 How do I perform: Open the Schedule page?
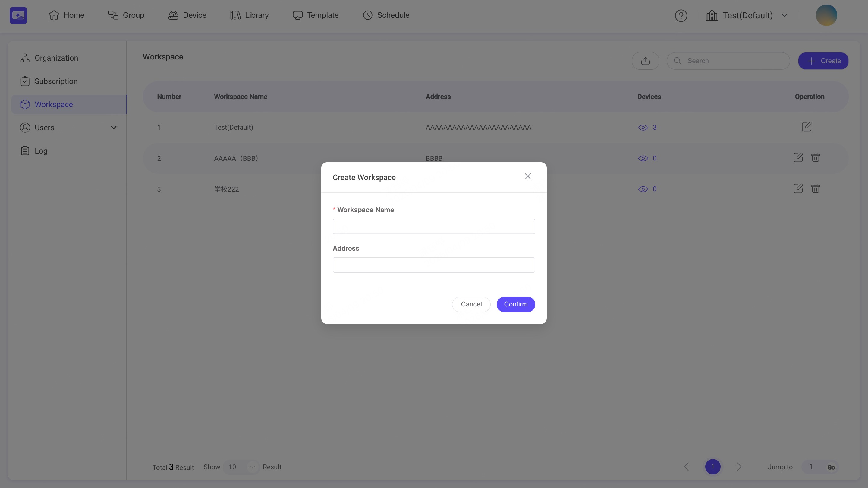coord(386,15)
